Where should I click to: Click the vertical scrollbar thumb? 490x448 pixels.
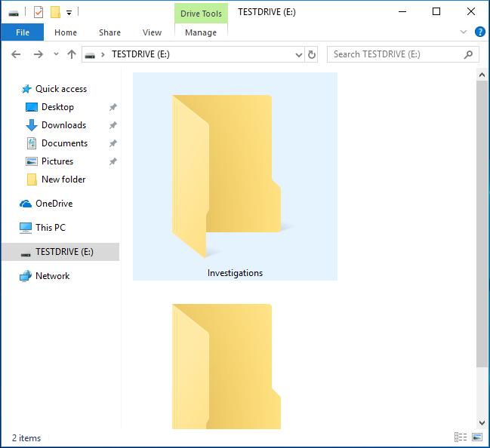[x=482, y=224]
